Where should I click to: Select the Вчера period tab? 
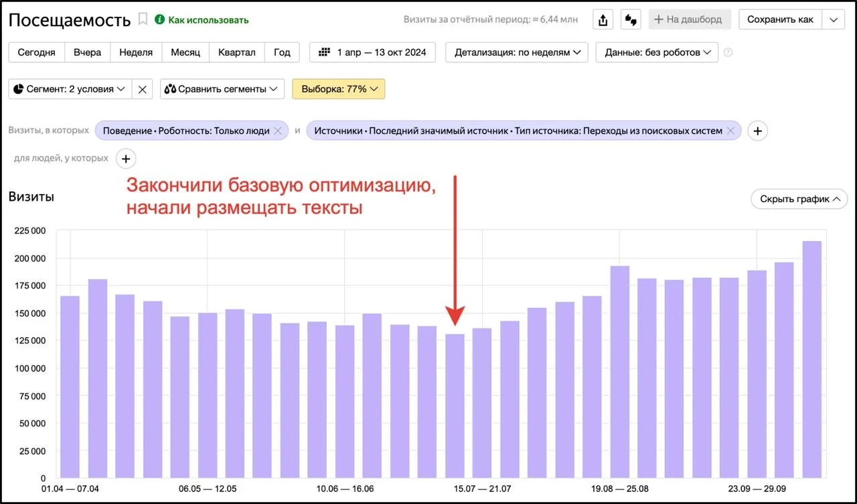click(87, 52)
